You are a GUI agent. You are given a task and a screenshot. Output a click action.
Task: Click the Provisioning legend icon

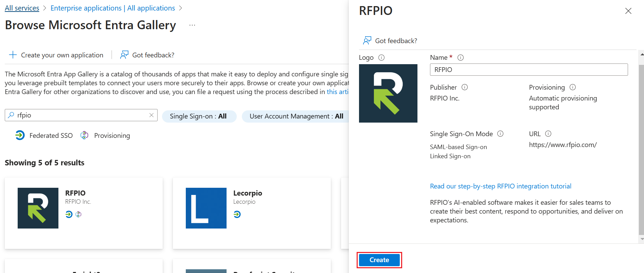(84, 135)
